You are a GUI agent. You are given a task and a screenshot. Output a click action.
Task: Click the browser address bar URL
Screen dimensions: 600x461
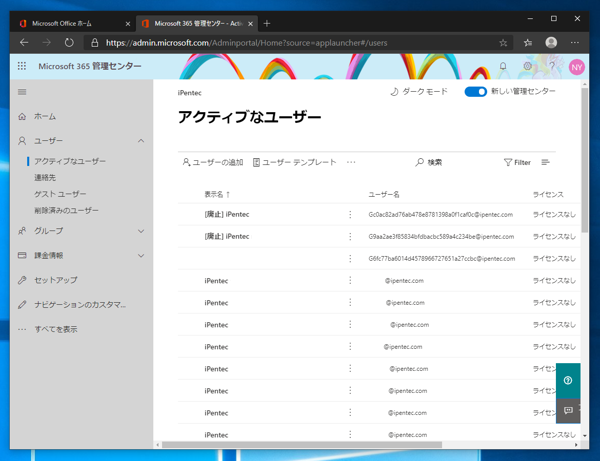pyautogui.click(x=246, y=43)
